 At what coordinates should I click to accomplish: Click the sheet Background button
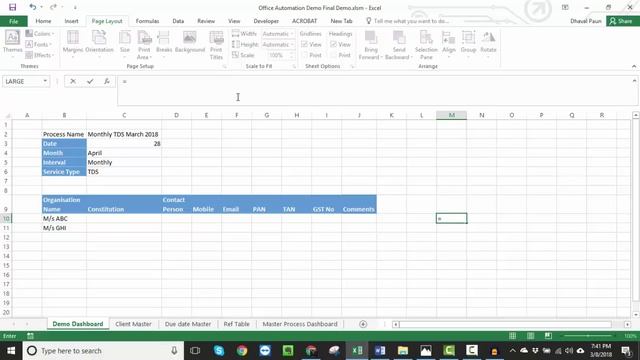pyautogui.click(x=190, y=42)
